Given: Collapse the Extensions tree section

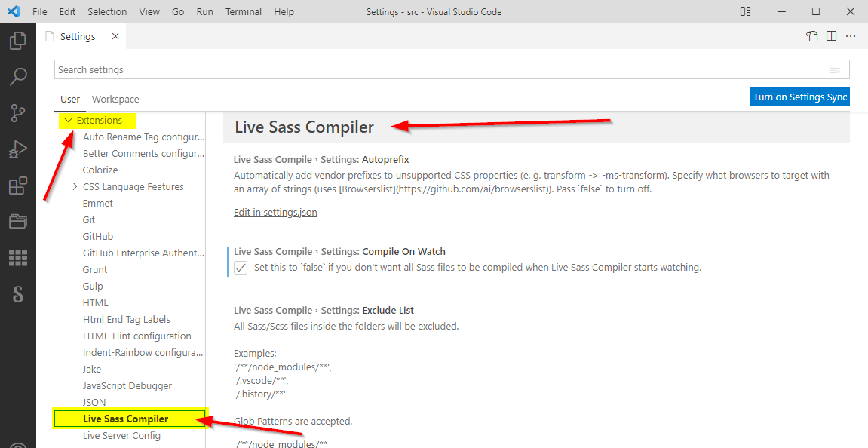Looking at the screenshot, I should (x=68, y=120).
